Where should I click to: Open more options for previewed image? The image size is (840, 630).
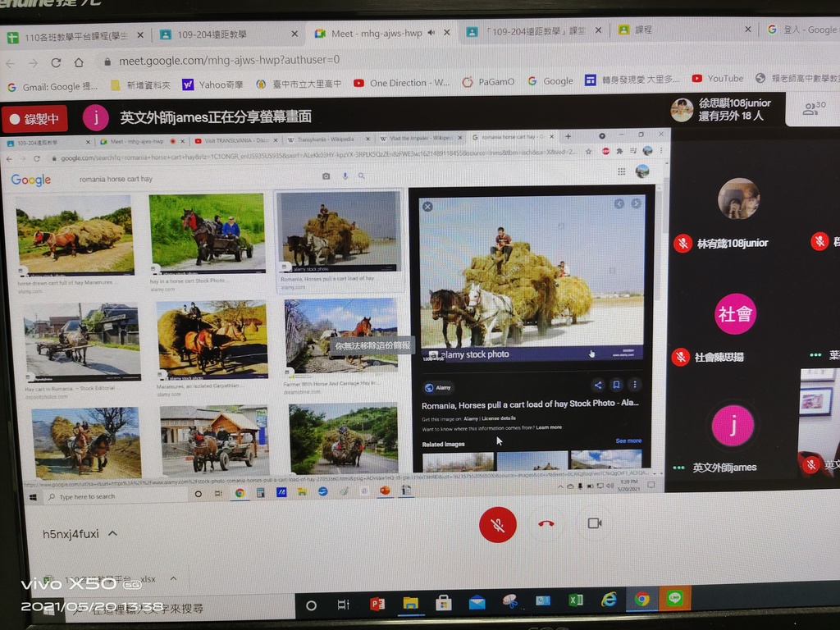635,384
